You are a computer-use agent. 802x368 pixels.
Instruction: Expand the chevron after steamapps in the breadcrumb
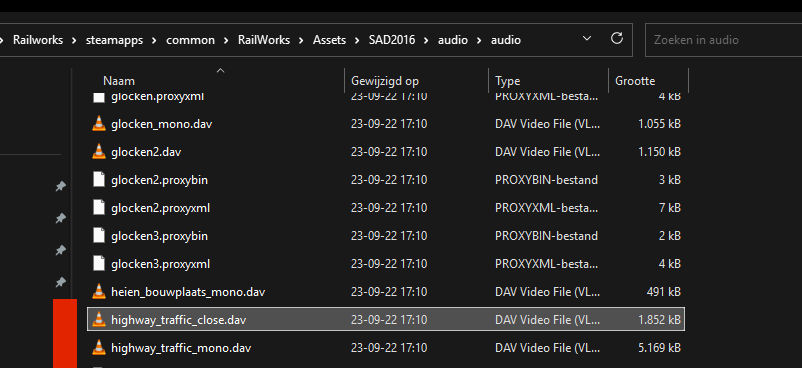point(154,40)
